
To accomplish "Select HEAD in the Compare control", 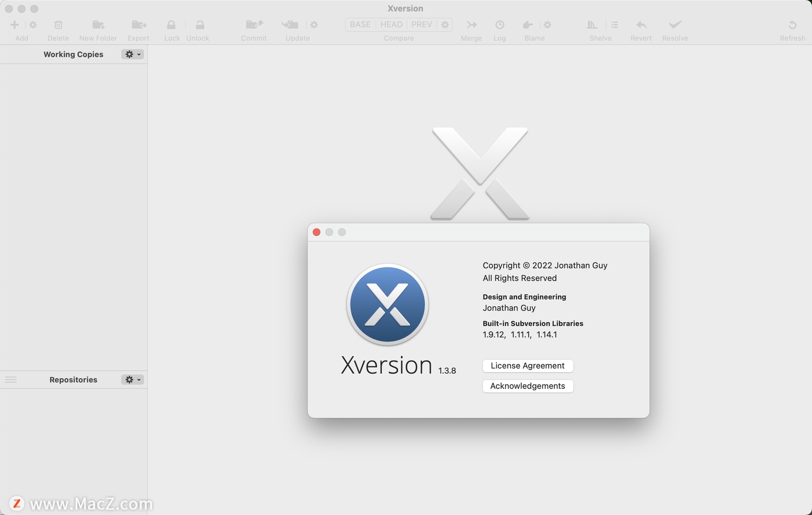I will point(391,25).
